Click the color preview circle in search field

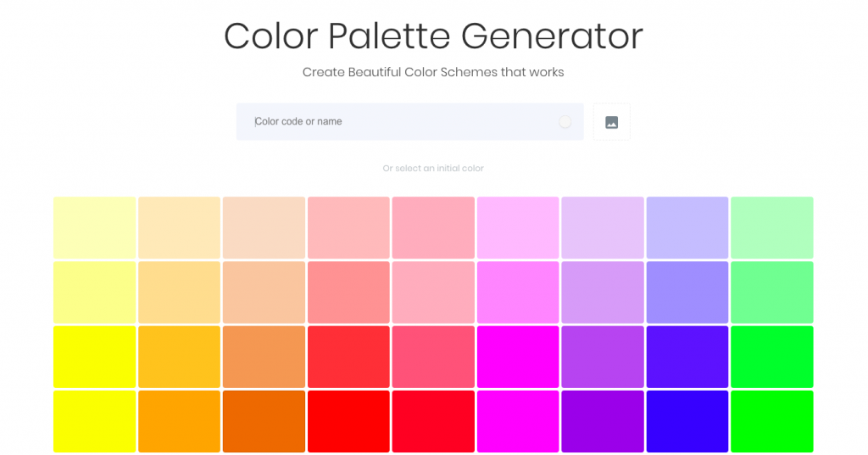coord(565,122)
